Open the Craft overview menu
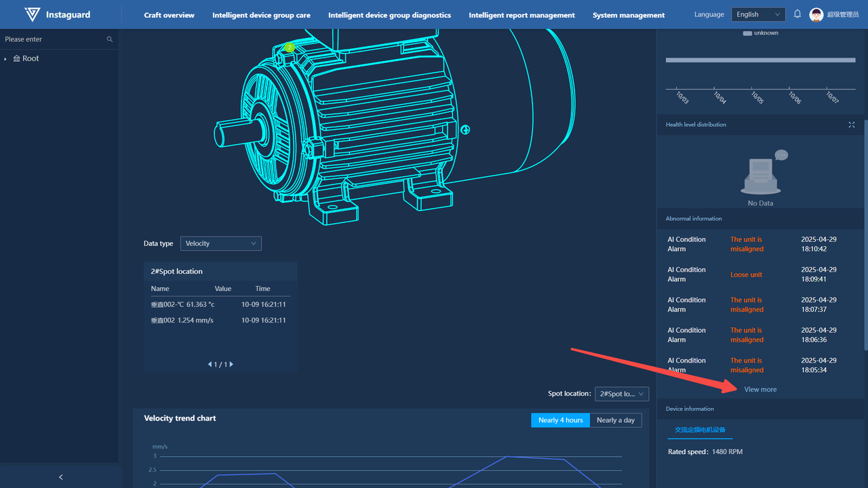 [x=169, y=15]
